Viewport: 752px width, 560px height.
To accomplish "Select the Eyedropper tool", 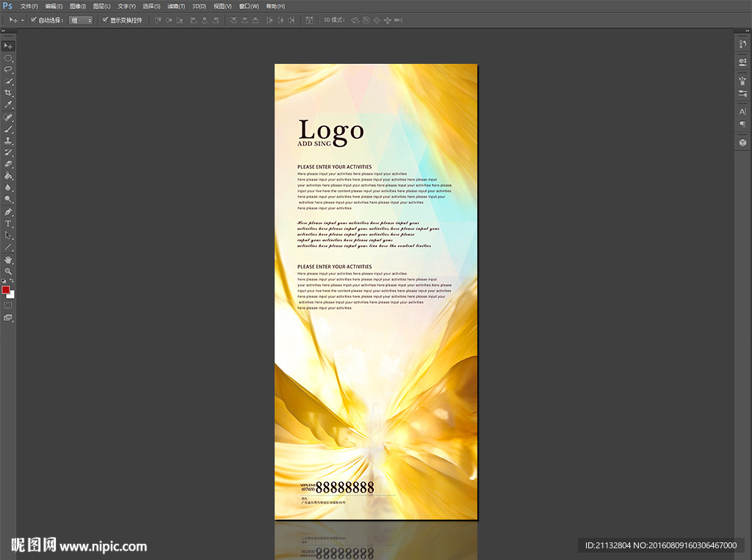I will point(8,105).
